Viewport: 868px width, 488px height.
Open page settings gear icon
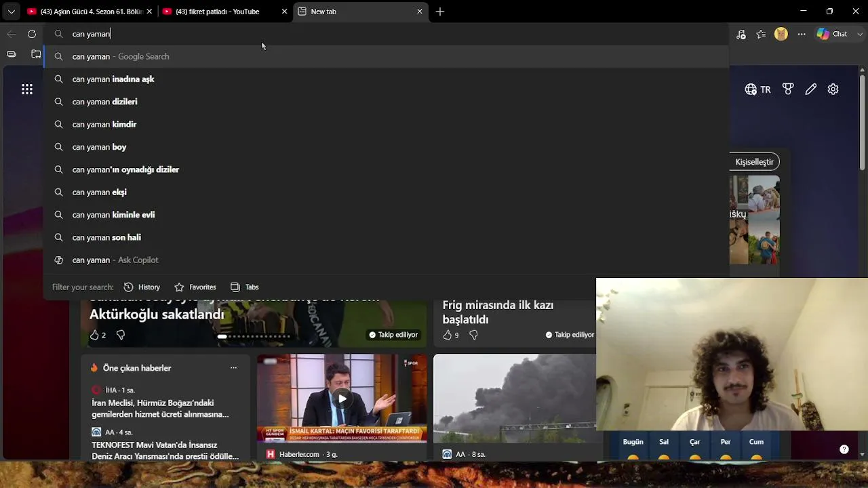[x=833, y=89]
